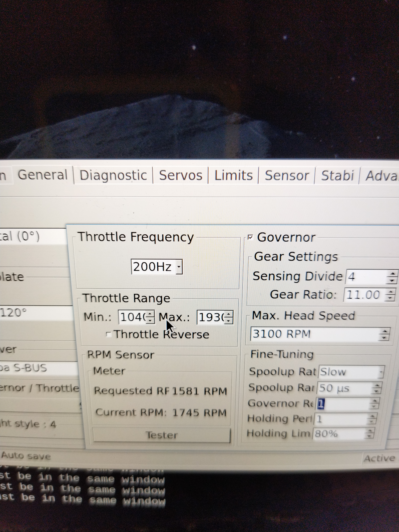Enable the Throttle Reverse checkbox
The image size is (399, 532).
pyautogui.click(x=109, y=334)
